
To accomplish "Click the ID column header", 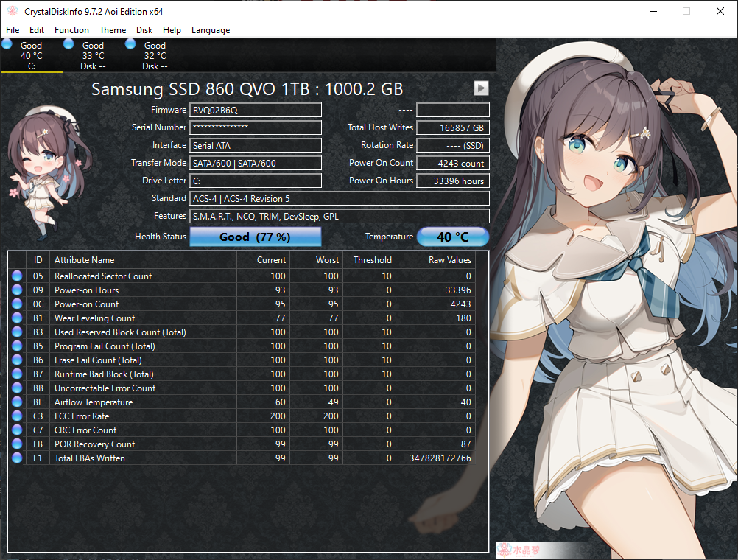I will 38,260.
